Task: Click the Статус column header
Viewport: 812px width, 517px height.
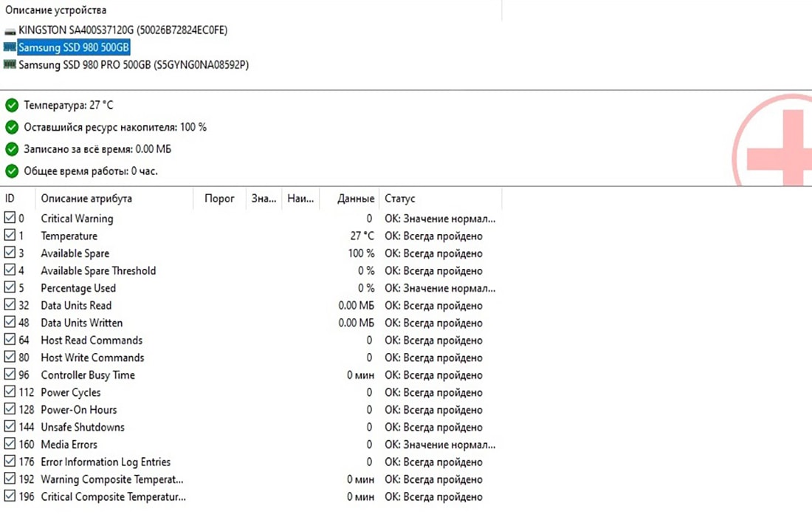Action: pyautogui.click(x=400, y=199)
